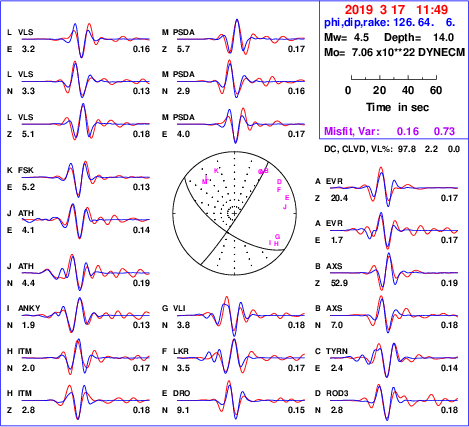Click station marker M on focal sphere
Screen dimensions: 469x427
205,181
